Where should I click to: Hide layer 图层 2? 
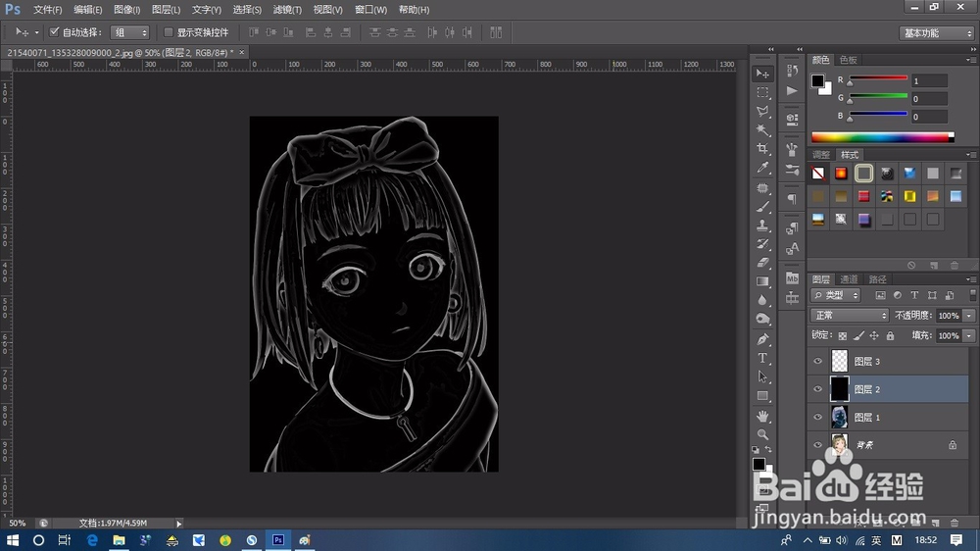[817, 389]
